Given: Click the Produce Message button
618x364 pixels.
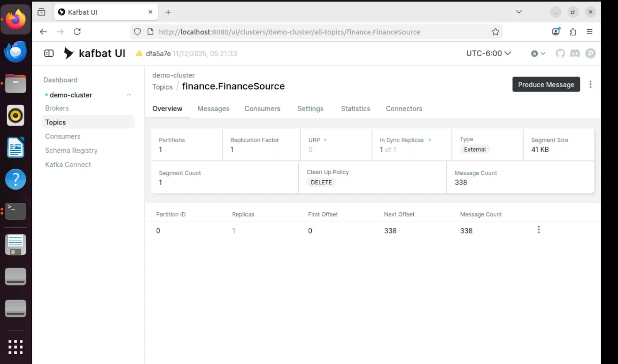Looking at the screenshot, I should click(x=546, y=85).
